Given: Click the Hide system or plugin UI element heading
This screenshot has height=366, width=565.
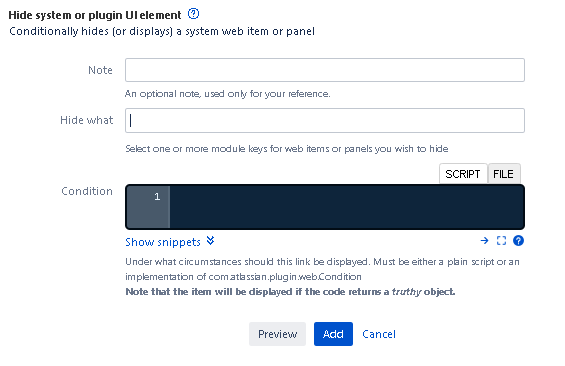Looking at the screenshot, I should point(95,15).
